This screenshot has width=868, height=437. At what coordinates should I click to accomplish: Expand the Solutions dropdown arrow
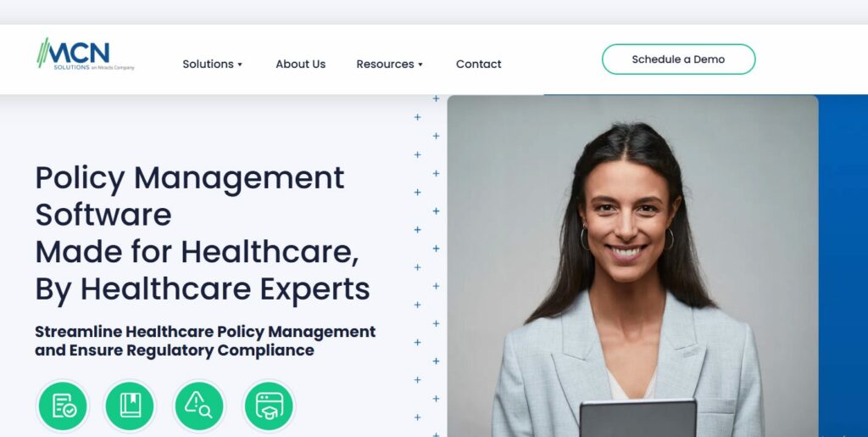point(240,64)
